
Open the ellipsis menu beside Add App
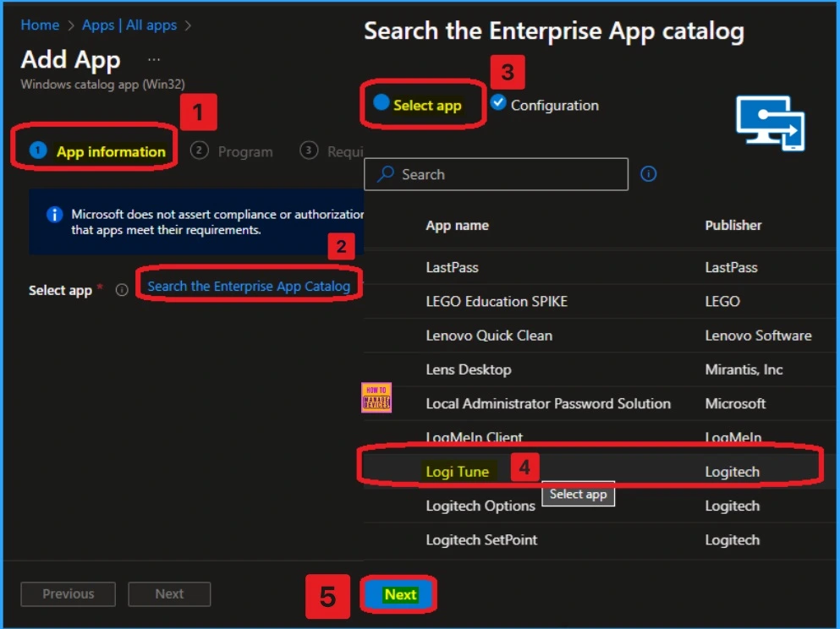[154, 59]
